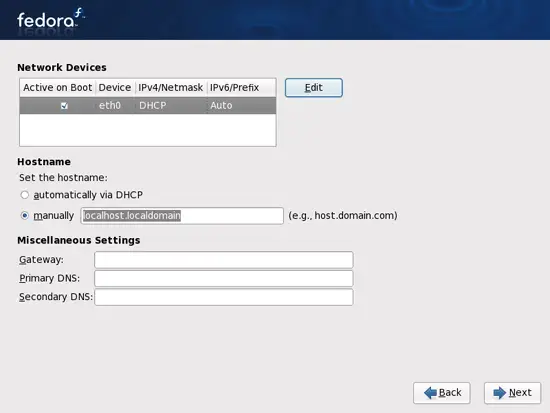The image size is (550, 413).
Task: Click the DHCP value in eth0 row
Action: (153, 106)
